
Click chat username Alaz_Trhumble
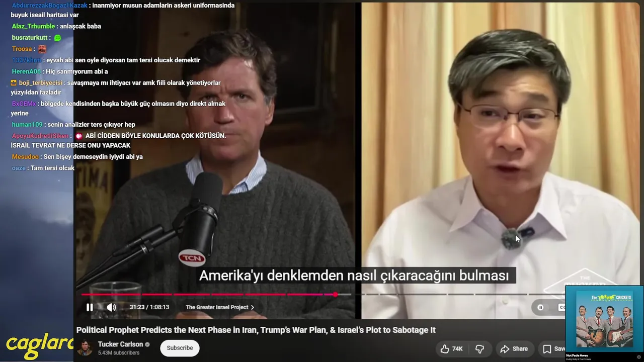(33, 26)
